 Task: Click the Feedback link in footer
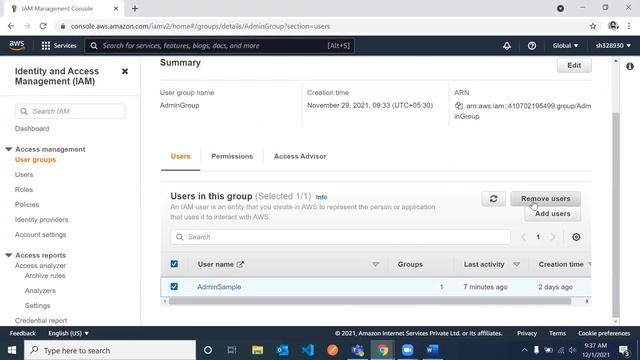(x=22, y=333)
